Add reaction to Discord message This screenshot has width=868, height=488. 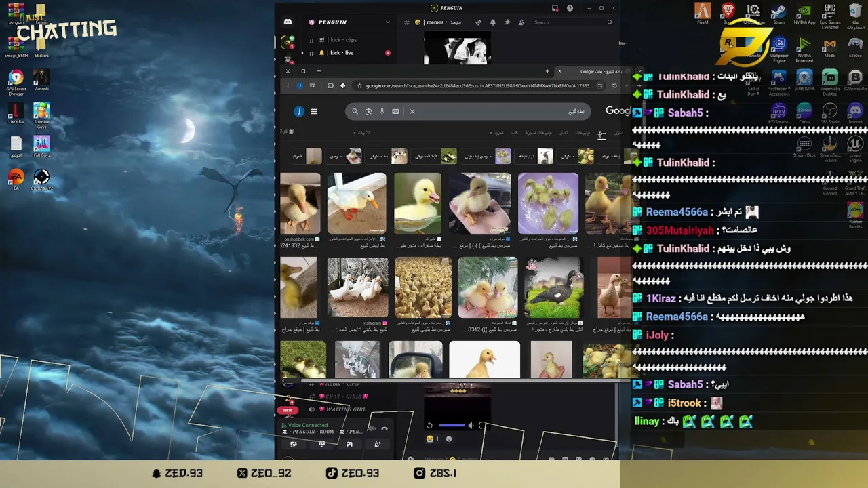(x=449, y=439)
